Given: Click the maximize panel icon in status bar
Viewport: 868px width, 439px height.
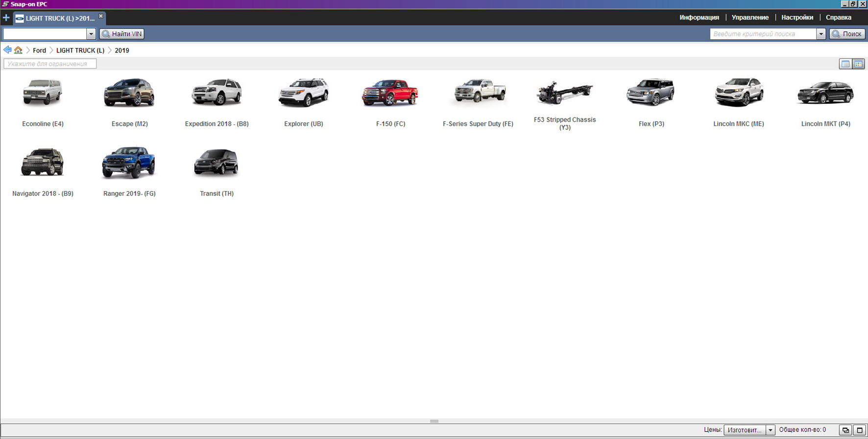Looking at the screenshot, I should tap(859, 430).
